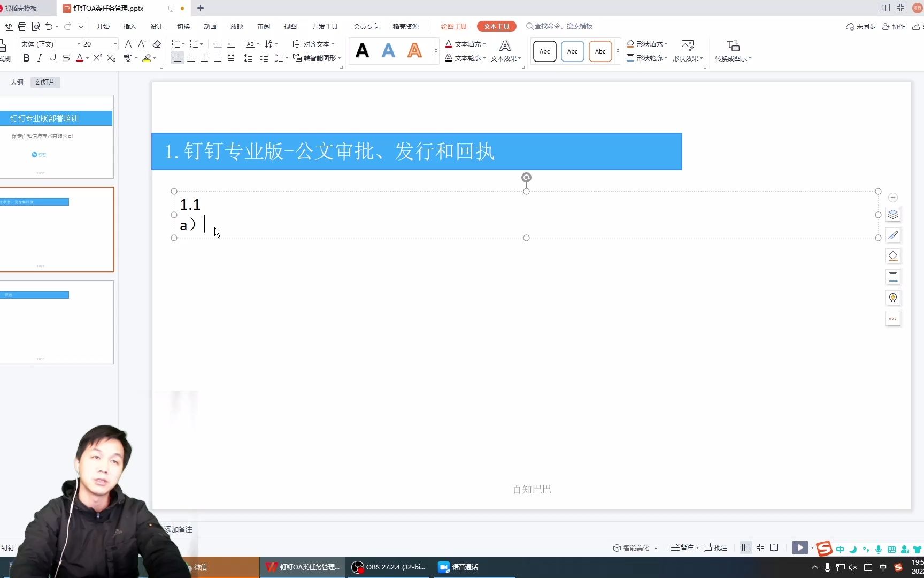Open the more options ellipsis icon
This screenshot has height=578, width=924.
click(893, 319)
